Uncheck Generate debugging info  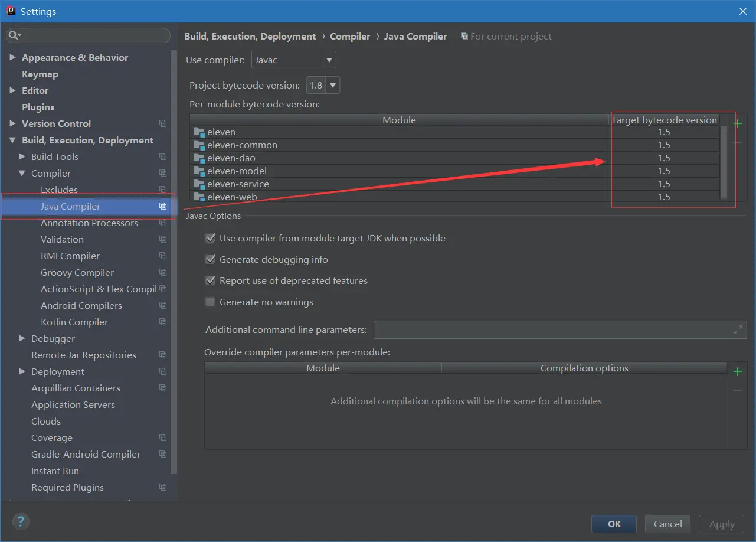210,259
